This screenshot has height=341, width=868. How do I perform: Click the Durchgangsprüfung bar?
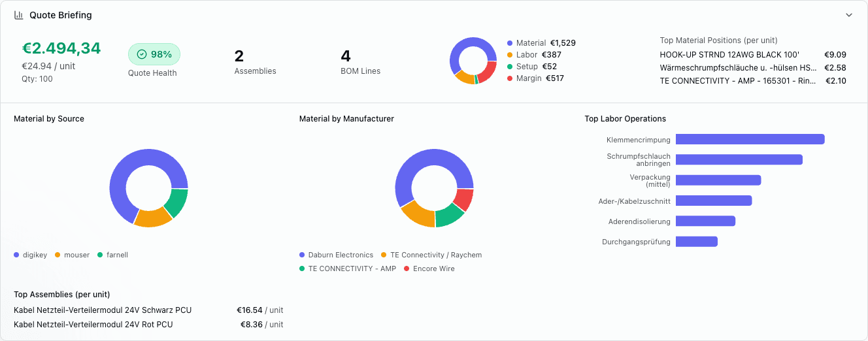[x=697, y=242]
